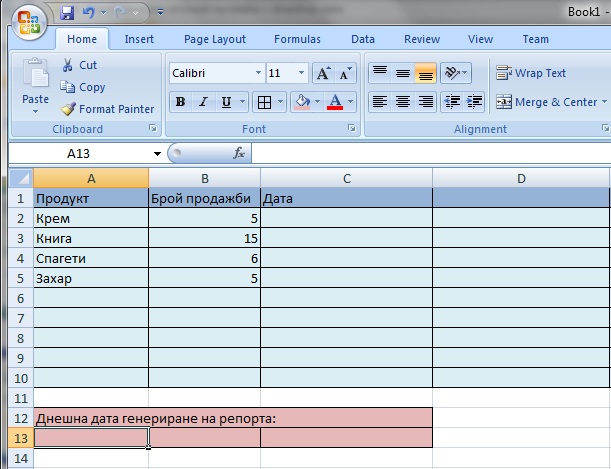Select row 12 header
Viewport: 611px width, 469px height.
tap(21, 418)
